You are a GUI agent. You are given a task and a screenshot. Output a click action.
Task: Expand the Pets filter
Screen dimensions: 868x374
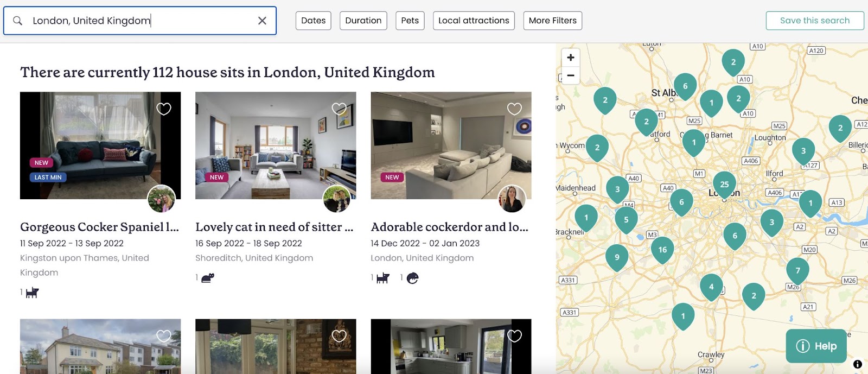(x=410, y=21)
